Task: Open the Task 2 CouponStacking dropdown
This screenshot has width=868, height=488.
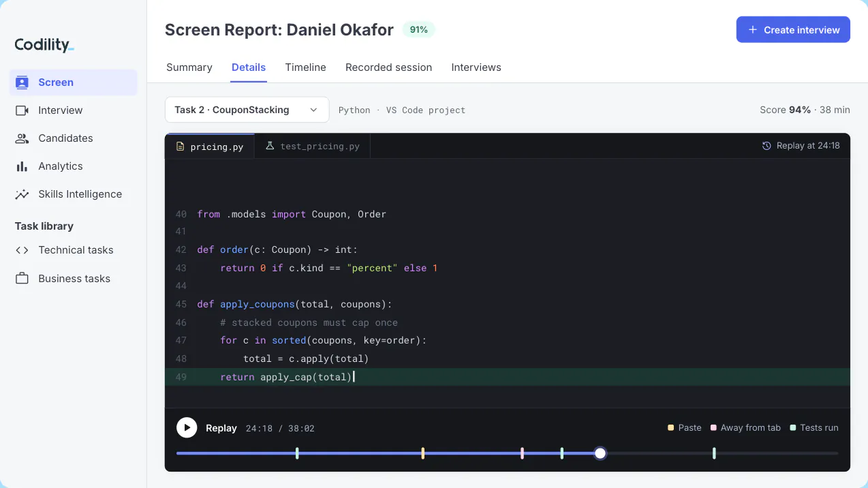Action: 247,110
